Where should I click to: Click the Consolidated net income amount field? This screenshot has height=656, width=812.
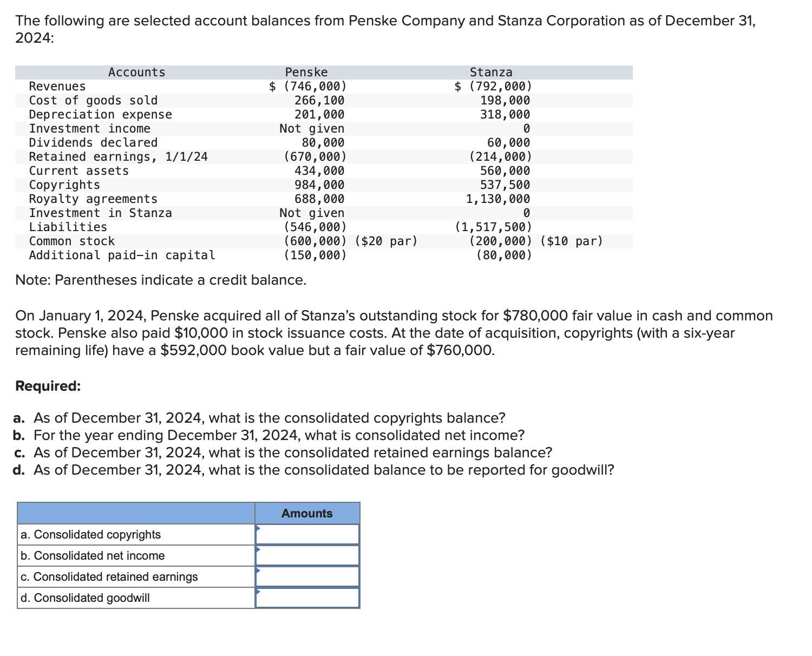pos(307,555)
